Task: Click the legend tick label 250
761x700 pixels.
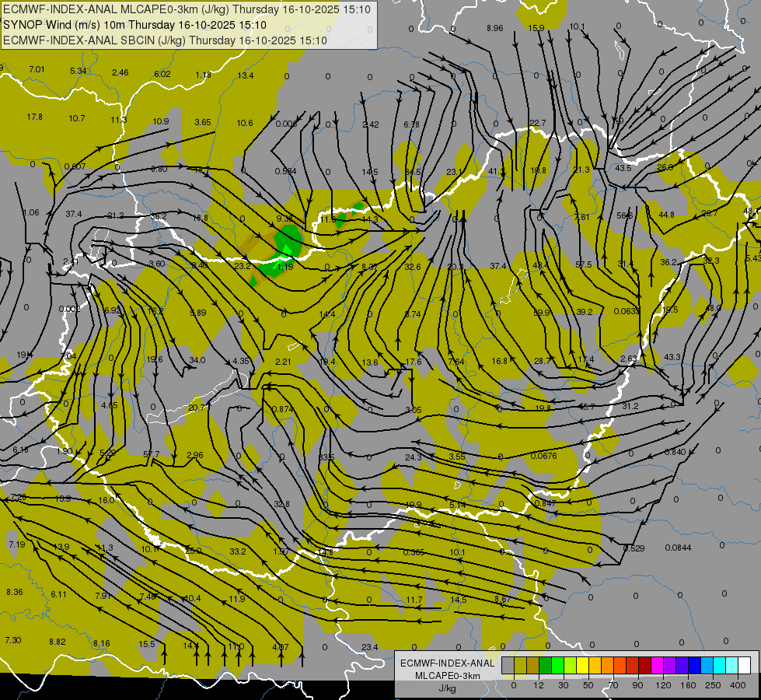Action: [x=713, y=685]
